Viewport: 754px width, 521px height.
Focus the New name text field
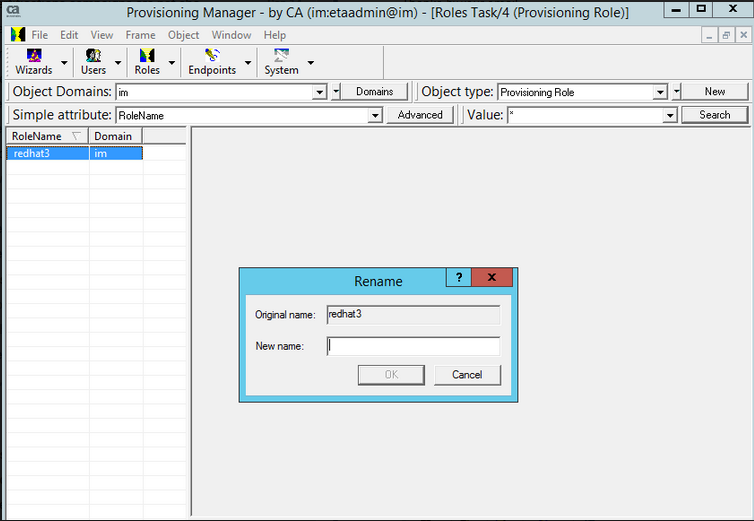[413, 346]
